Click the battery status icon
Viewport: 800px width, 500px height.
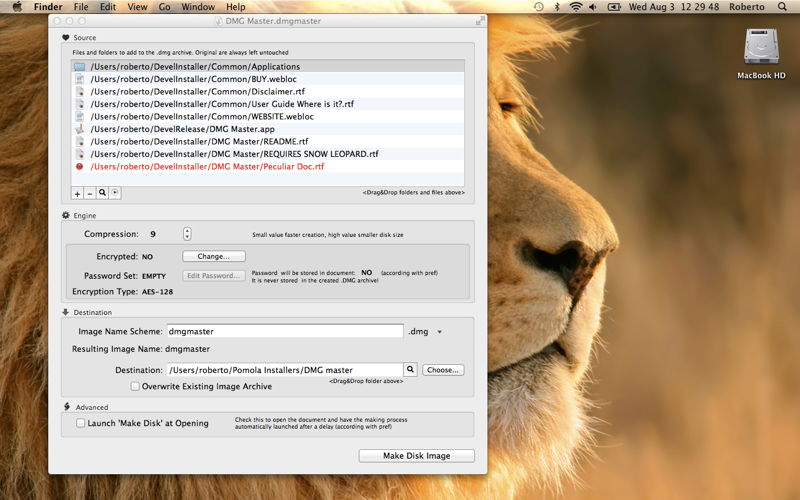(x=614, y=7)
